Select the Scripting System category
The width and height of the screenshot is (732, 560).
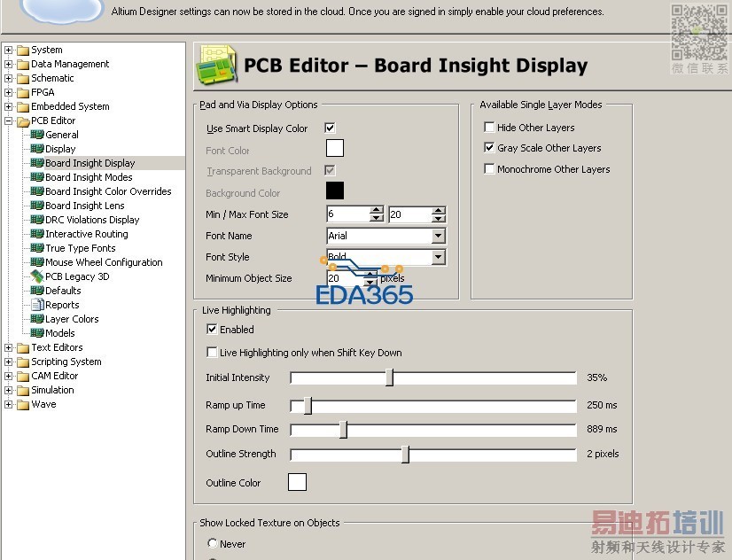(66, 362)
